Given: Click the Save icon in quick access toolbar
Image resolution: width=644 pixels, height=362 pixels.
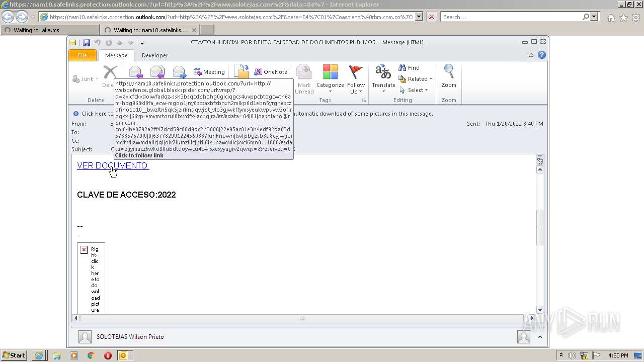Looking at the screenshot, I should (87, 43).
